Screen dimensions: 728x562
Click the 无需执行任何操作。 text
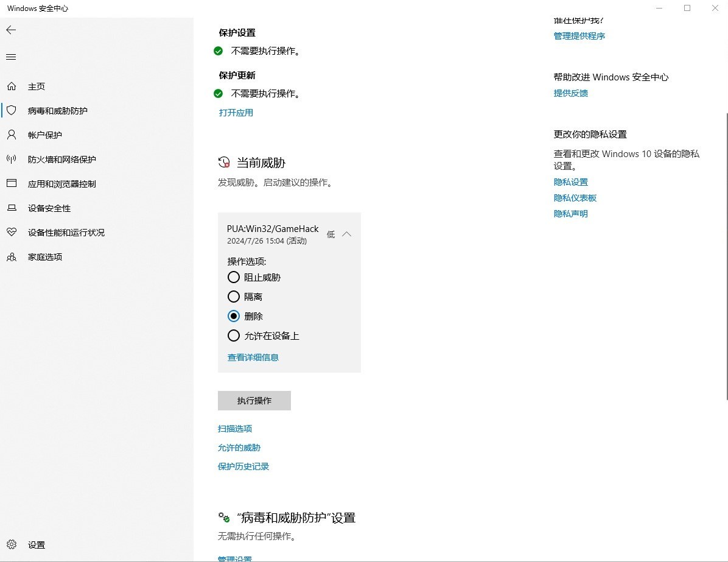tap(257, 536)
